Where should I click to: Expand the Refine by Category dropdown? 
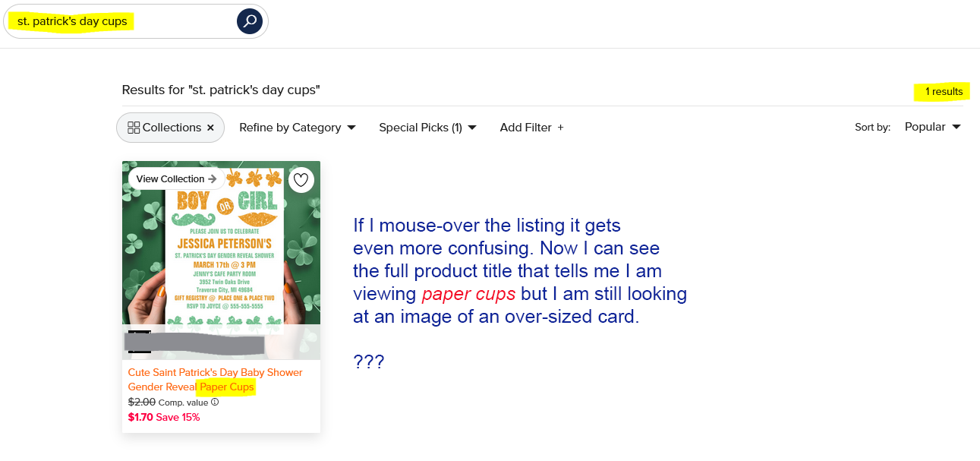pyautogui.click(x=298, y=128)
